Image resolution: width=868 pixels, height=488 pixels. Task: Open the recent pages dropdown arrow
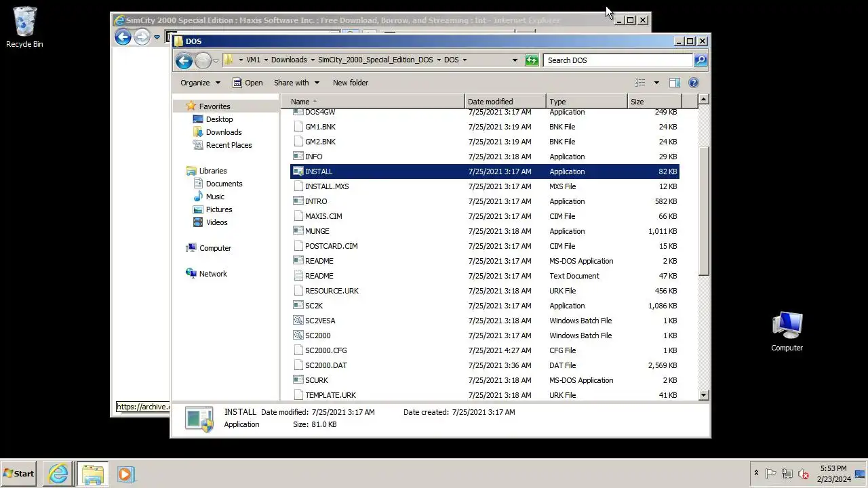216,60
